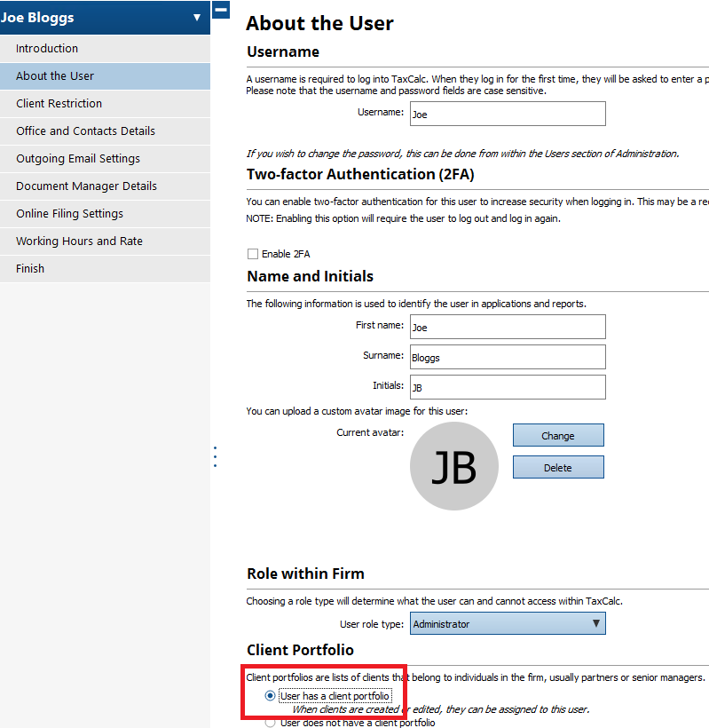The width and height of the screenshot is (709, 728).
Task: Click the Surname input field
Action: (508, 357)
